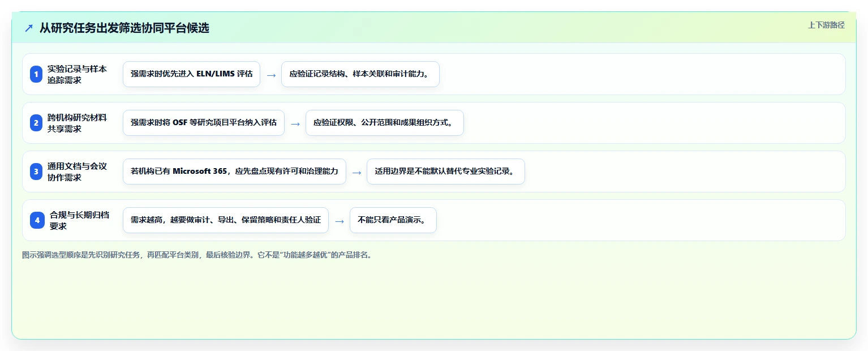The image size is (868, 351).
Task: Click the box 应验证记录结构、样本关联和审计能力。
Action: [360, 74]
